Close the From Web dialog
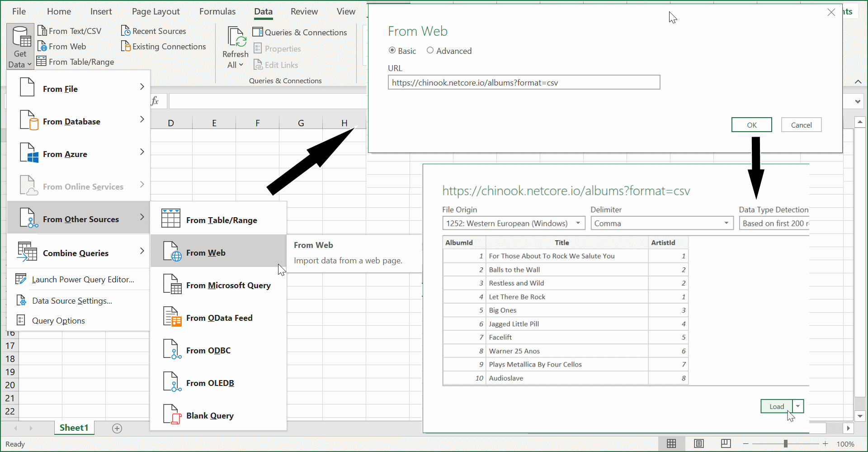The image size is (868, 452). coord(831,12)
